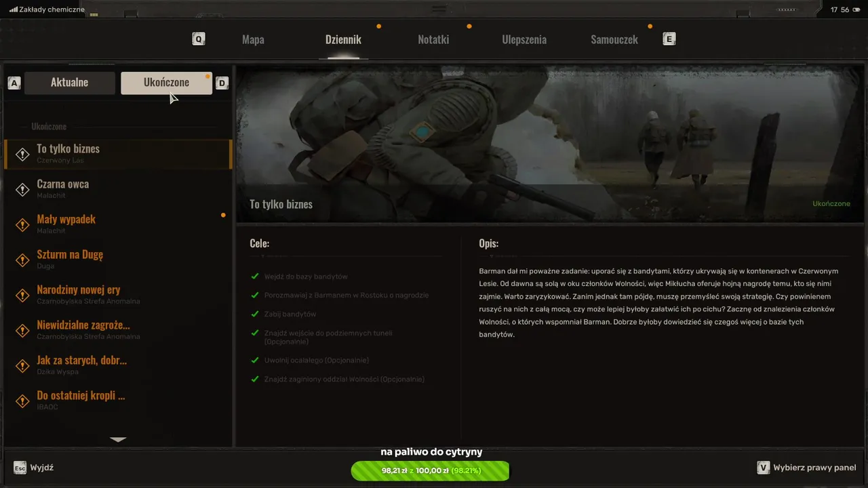Viewport: 868px width, 488px height.
Task: Click the A key hint icon
Action: 14,83
